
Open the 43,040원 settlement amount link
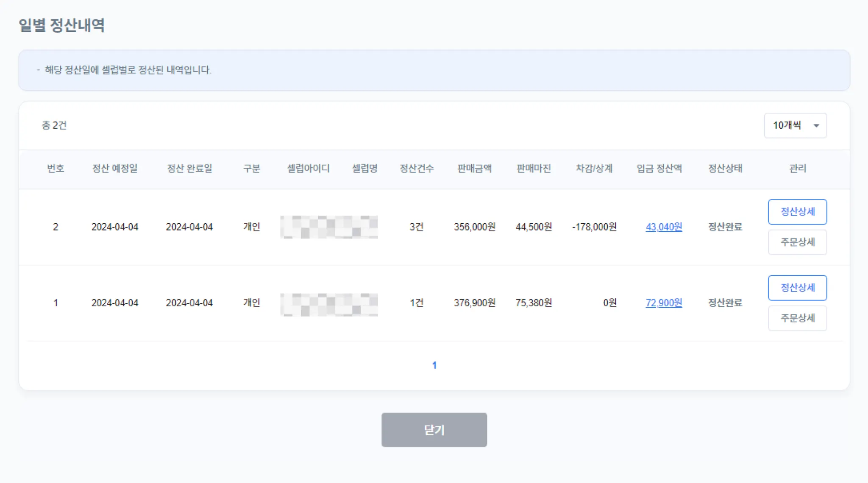coord(664,227)
